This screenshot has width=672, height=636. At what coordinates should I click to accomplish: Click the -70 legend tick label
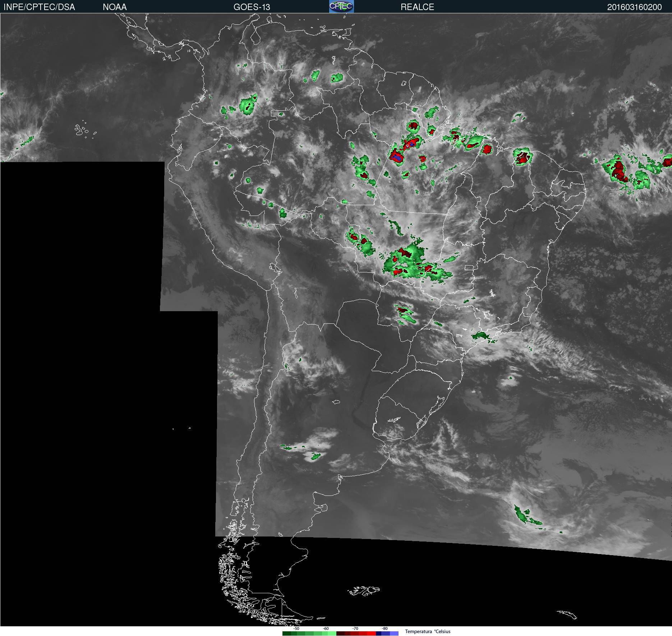click(355, 628)
